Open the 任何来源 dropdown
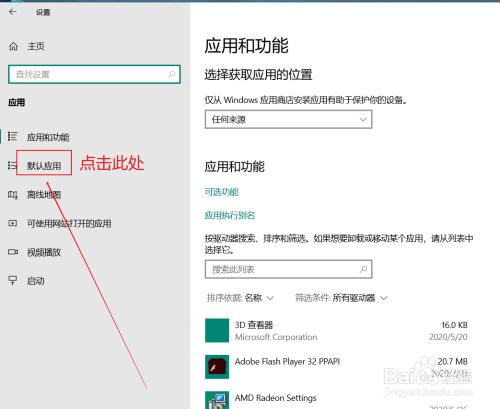This screenshot has height=409, width=500. 288,119
